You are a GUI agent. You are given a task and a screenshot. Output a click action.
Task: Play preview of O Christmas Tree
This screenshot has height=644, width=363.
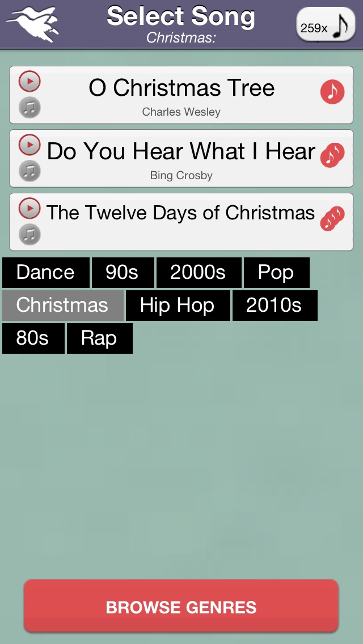coord(30,82)
